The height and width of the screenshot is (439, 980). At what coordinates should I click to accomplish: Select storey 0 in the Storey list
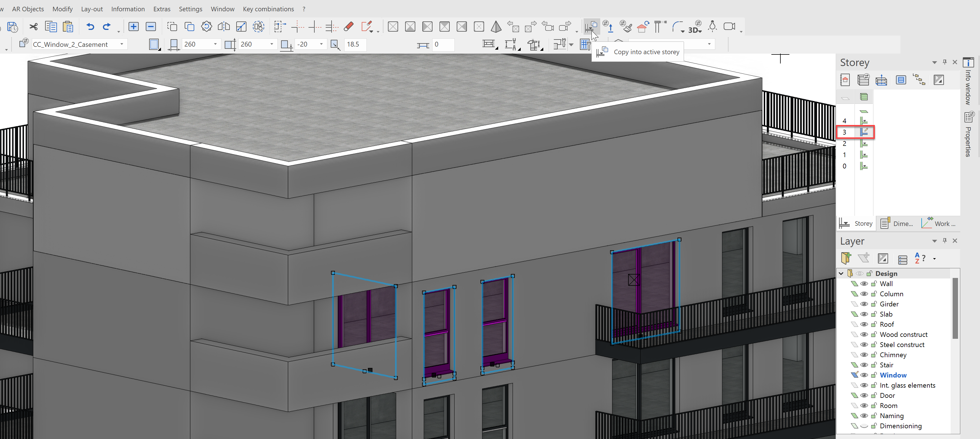pyautogui.click(x=844, y=166)
